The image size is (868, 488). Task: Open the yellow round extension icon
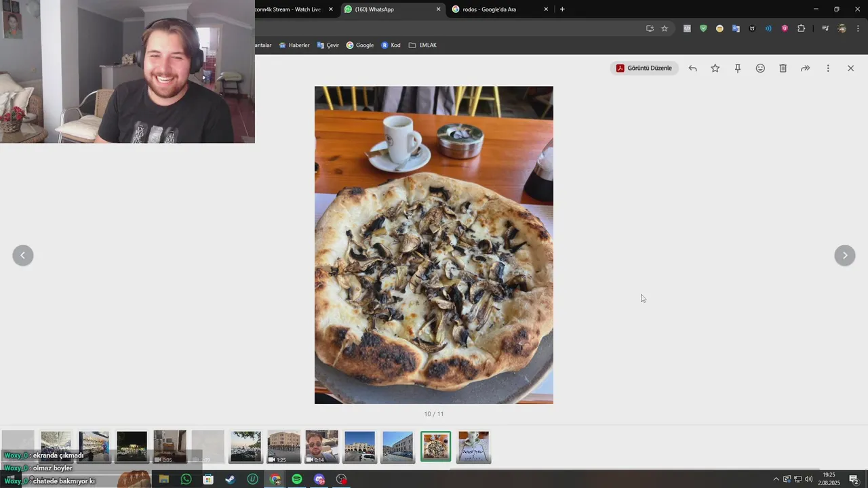(x=719, y=28)
